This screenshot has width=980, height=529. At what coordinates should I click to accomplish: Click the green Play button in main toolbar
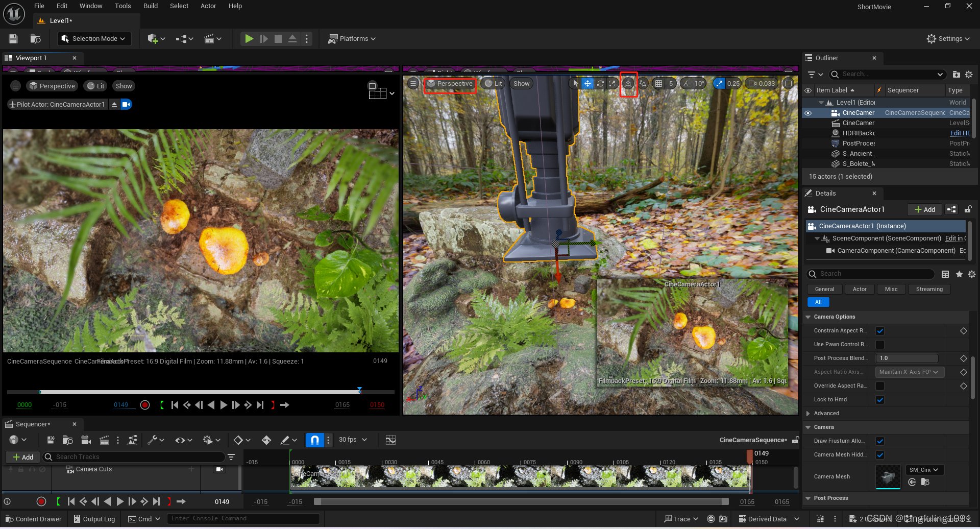tap(249, 39)
